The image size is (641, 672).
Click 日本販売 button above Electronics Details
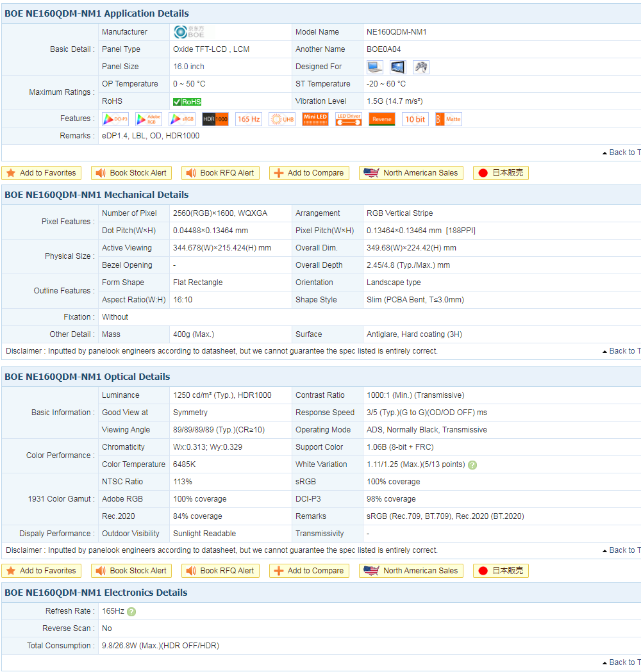[x=501, y=571]
